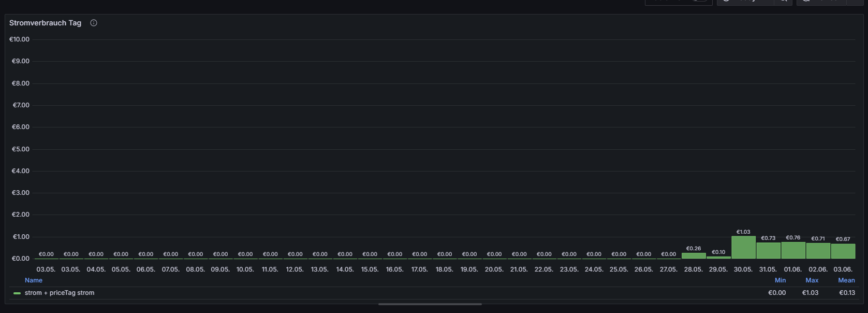Open the Stromverbrauch Tag panel title menu
This screenshot has height=313, width=868.
(x=45, y=23)
